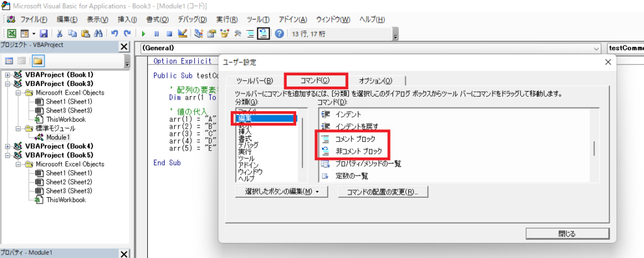Image resolution: width=644 pixels, height=258 pixels.
Task: Click the blue Help question mark icon
Action: pos(279,33)
